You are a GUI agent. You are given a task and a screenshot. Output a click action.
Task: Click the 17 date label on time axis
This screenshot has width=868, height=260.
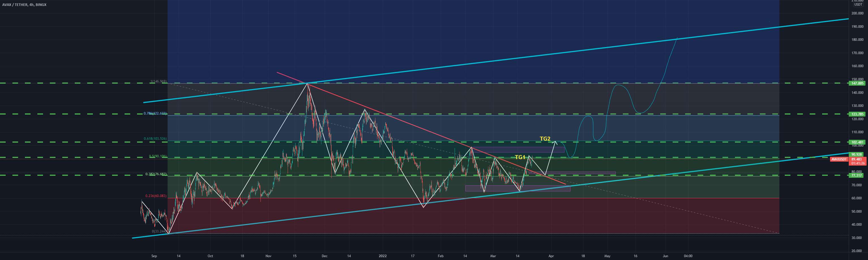[x=412, y=256]
